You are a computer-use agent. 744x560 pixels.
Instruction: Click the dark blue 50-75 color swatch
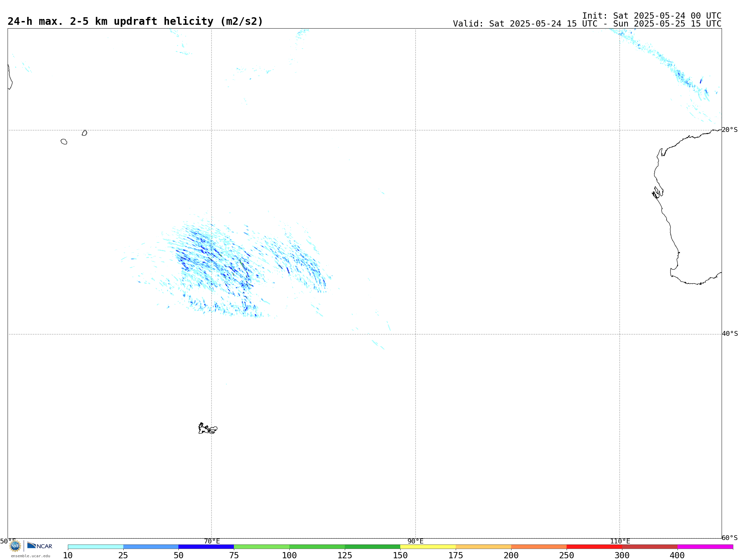(x=206, y=547)
